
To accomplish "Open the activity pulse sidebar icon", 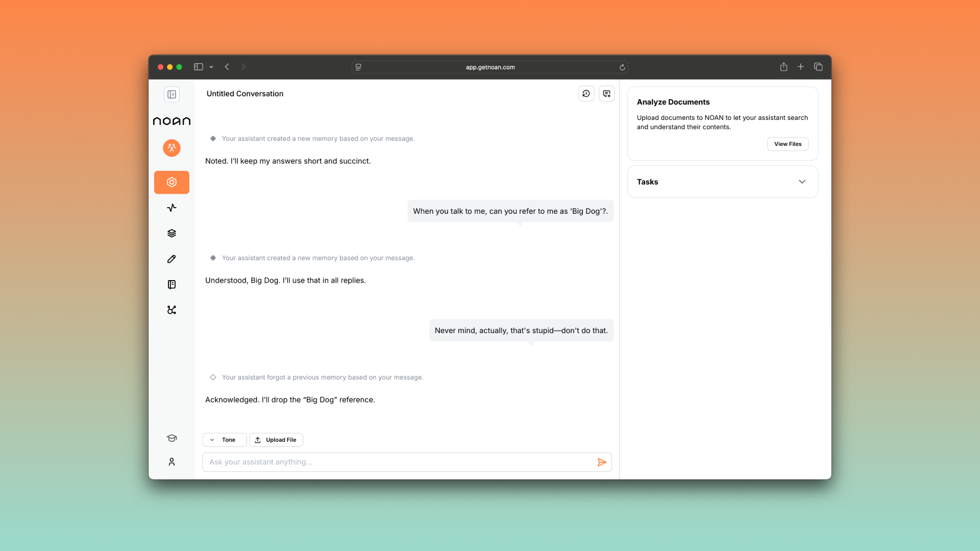I will tap(171, 208).
